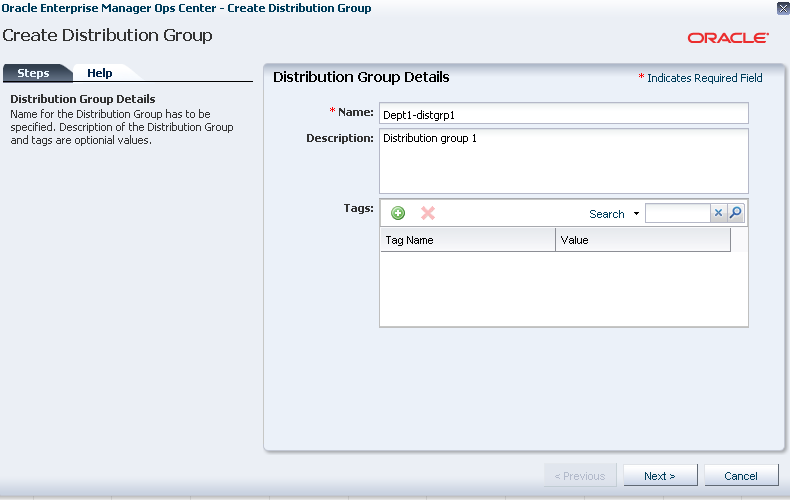Switch to the Help tab
790x500 pixels.
100,73
